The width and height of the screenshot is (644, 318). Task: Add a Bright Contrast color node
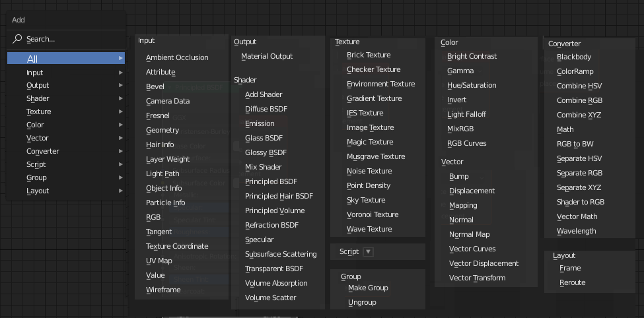click(472, 56)
